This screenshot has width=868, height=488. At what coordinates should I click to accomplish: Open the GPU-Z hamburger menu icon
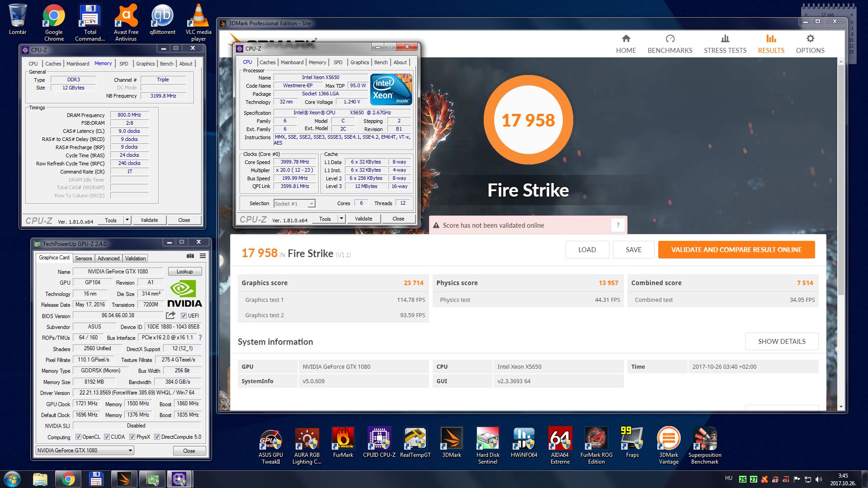pos(203,256)
